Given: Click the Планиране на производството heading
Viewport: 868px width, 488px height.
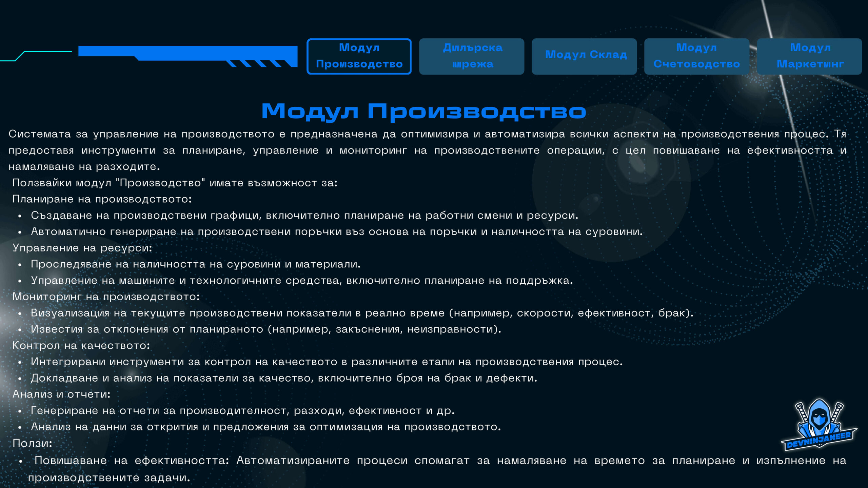Looking at the screenshot, I should [102, 199].
